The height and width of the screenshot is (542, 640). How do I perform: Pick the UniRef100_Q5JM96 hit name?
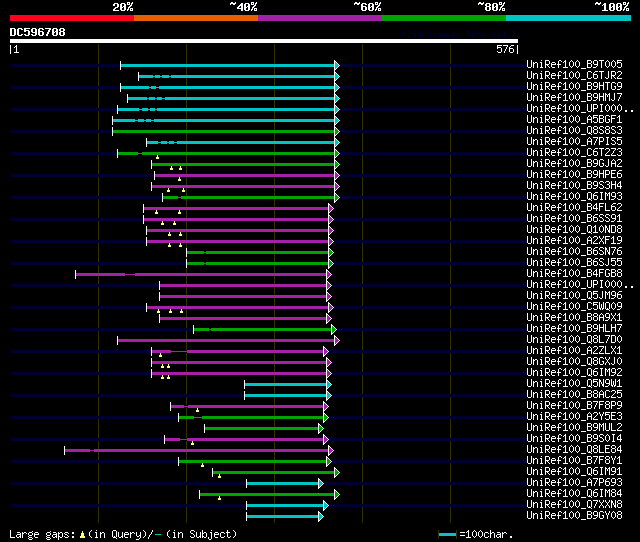point(574,295)
